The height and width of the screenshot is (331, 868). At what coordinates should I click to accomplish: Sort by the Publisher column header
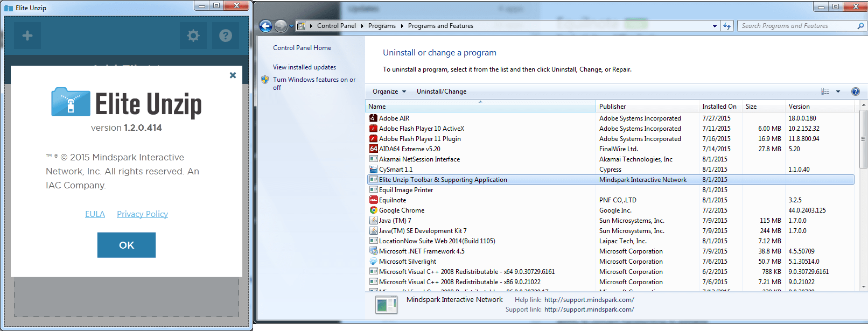[647, 107]
